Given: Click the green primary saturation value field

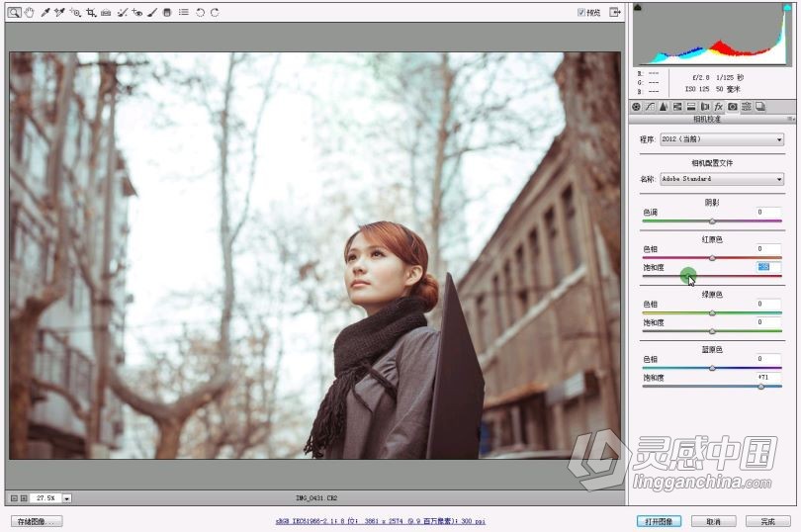Looking at the screenshot, I should [768, 322].
